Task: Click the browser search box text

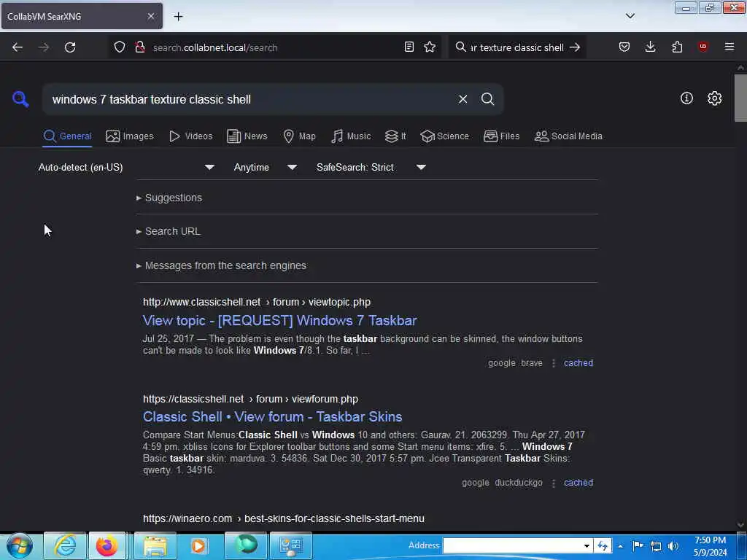Action: 517,47
